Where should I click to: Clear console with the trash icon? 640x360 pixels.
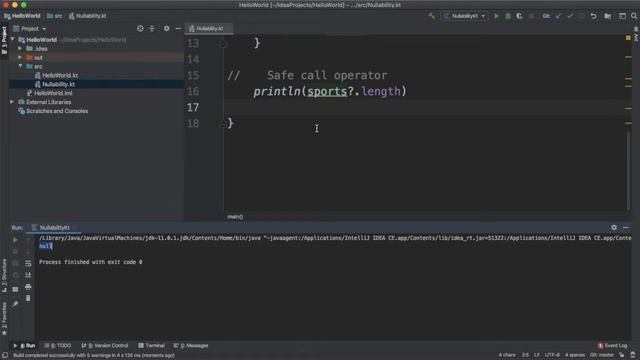point(28,298)
